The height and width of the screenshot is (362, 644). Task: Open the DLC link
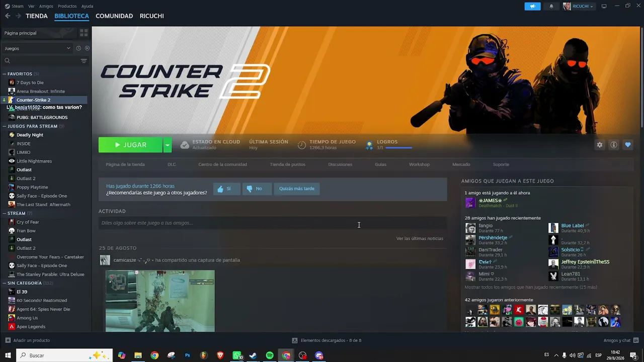coord(172,164)
